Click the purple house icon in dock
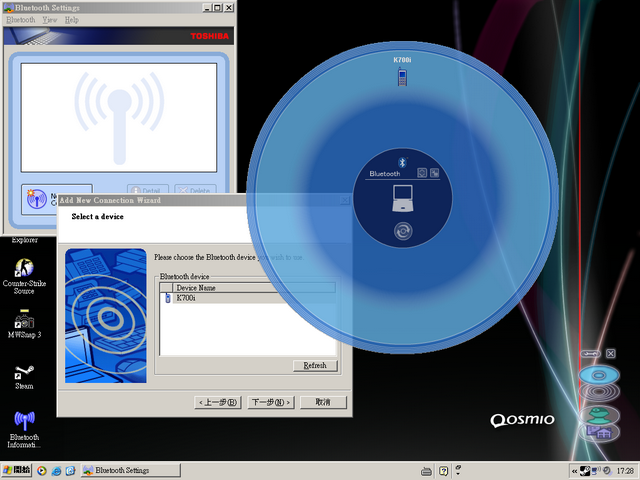640x480 pixels. click(x=599, y=432)
